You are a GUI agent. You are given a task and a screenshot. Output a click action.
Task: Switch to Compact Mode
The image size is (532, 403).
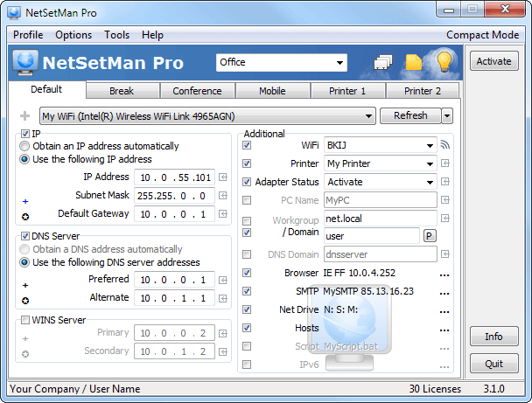pyautogui.click(x=482, y=35)
